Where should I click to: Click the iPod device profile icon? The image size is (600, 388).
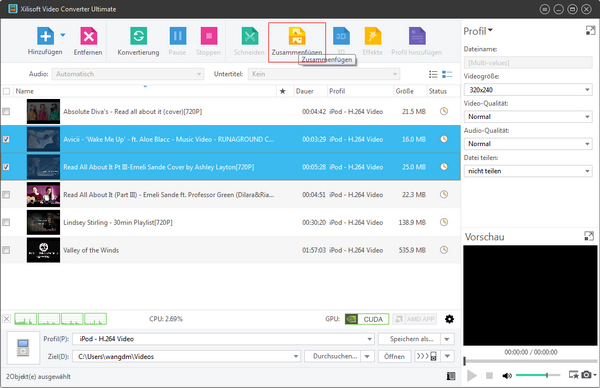pos(23,348)
